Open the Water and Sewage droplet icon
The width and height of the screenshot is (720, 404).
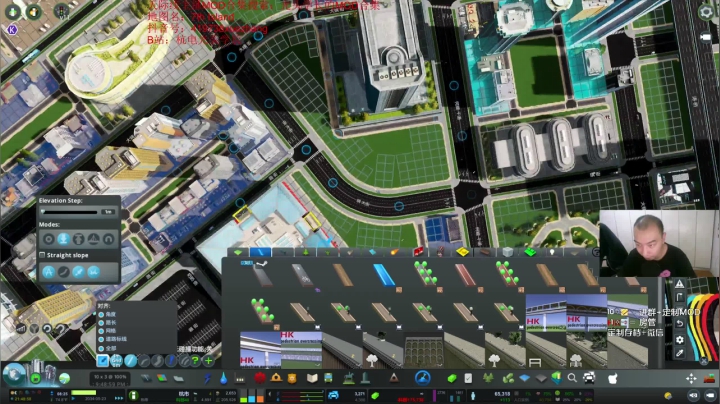(223, 378)
